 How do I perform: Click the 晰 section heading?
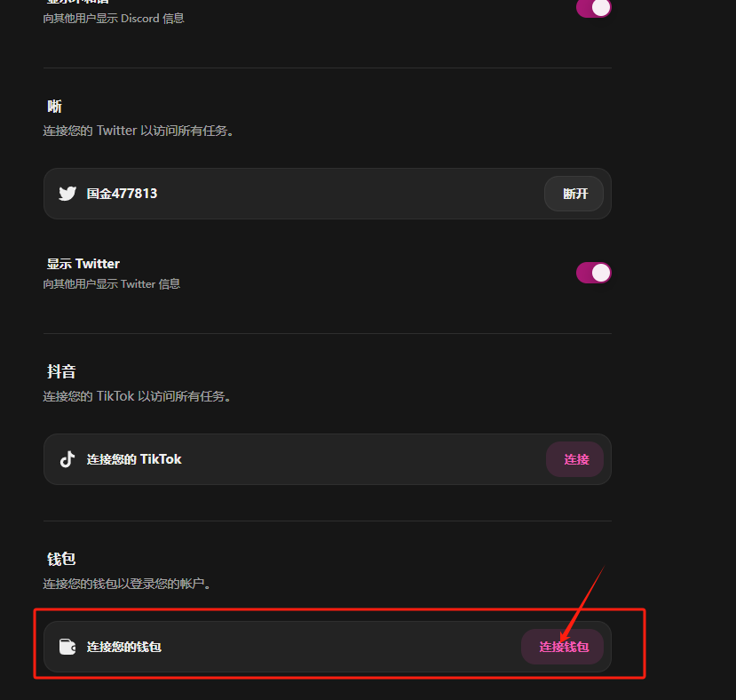click(x=54, y=107)
